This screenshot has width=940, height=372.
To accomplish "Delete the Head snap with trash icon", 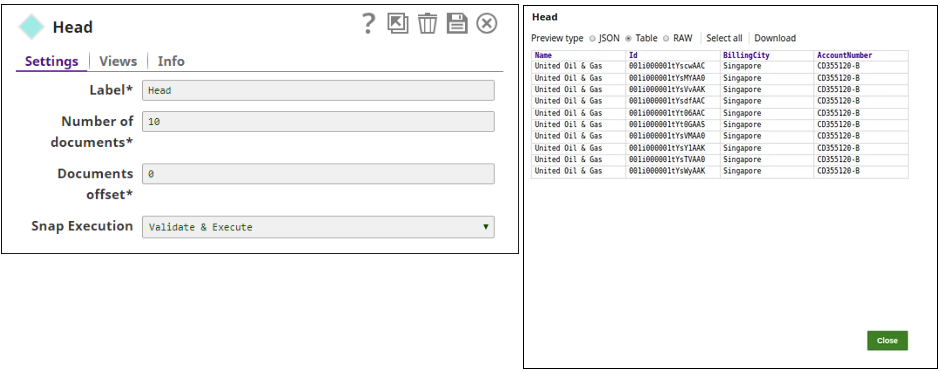I will pyautogui.click(x=427, y=23).
